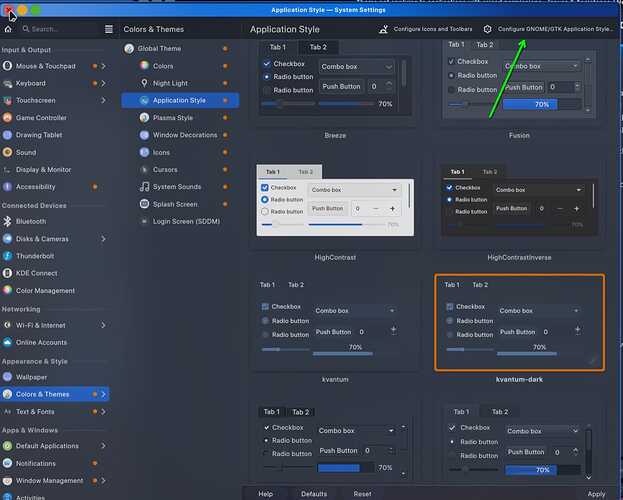Switch to Tab 2 in kvantum preview
Viewport: 623px width, 500px height.
pos(296,285)
